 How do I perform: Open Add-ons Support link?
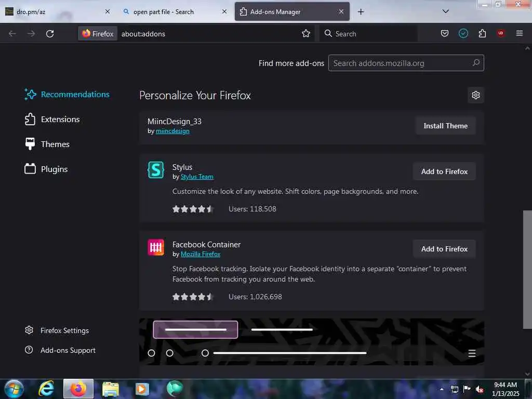point(60,350)
